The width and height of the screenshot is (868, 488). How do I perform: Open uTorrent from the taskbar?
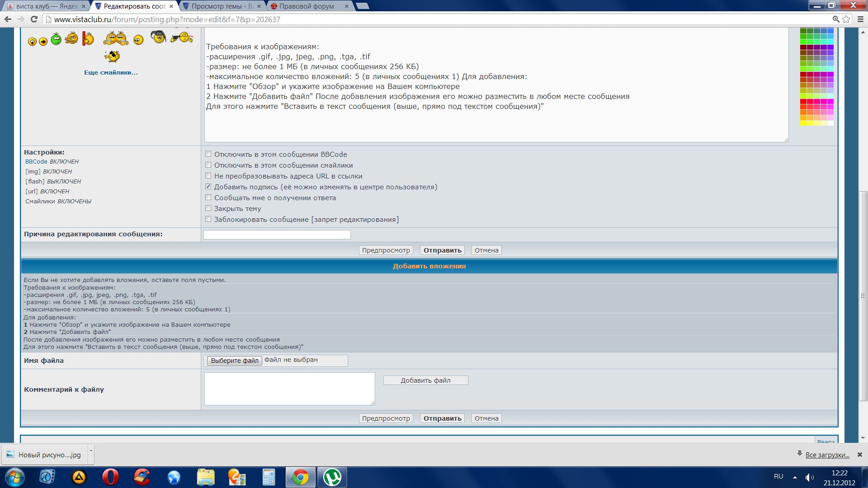332,477
